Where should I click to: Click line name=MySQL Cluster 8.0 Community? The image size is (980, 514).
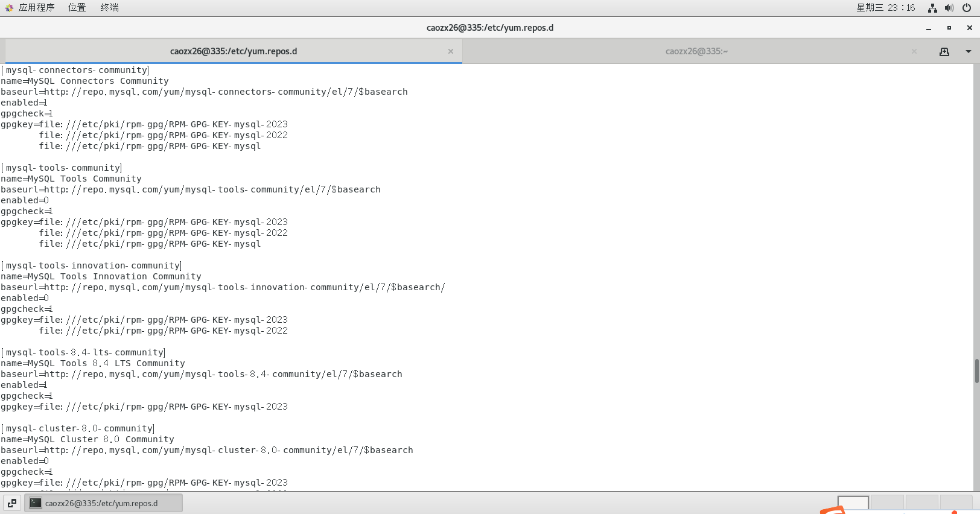pos(87,439)
